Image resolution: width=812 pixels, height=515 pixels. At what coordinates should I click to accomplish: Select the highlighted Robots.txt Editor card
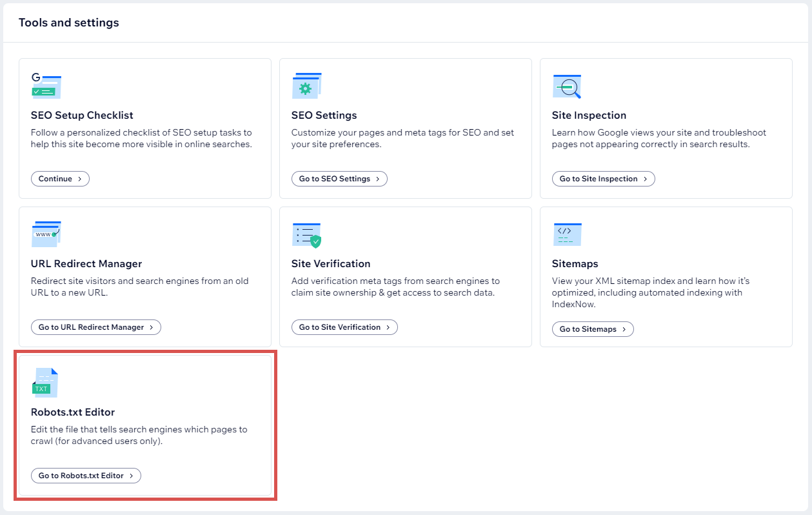point(145,426)
